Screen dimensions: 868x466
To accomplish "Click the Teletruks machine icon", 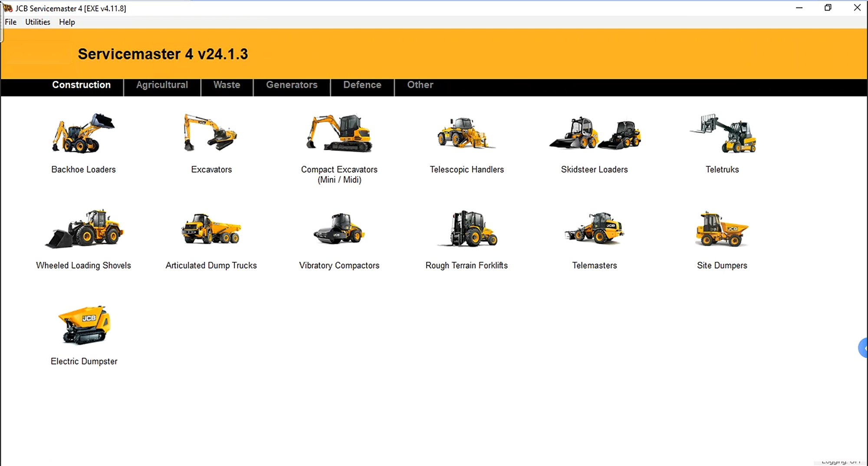I will pos(723,133).
